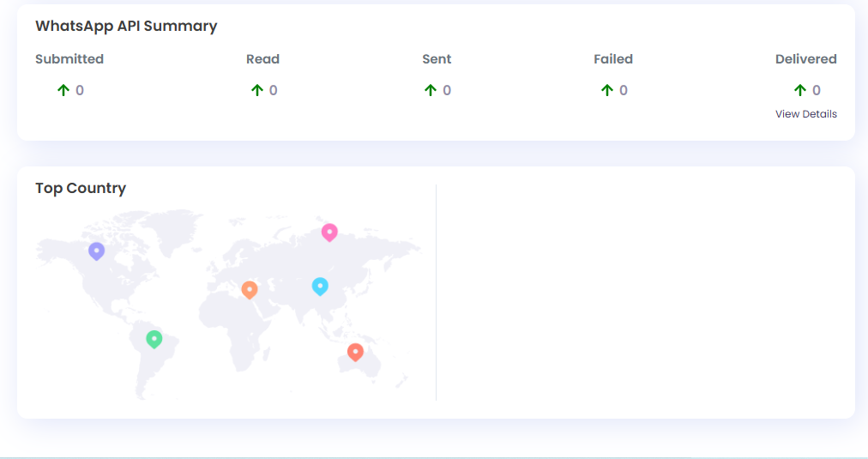Image resolution: width=868 pixels, height=459 pixels.
Task: Select the purple map pin over North America
Action: pos(96,251)
